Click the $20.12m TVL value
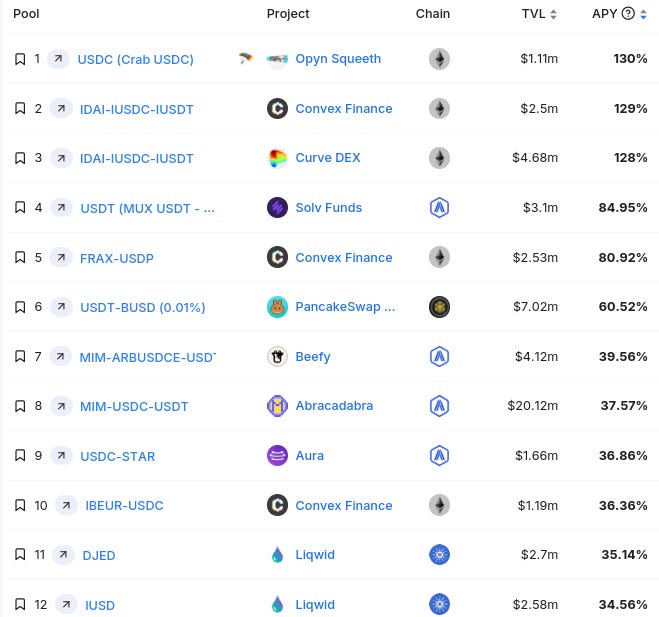 [532, 406]
